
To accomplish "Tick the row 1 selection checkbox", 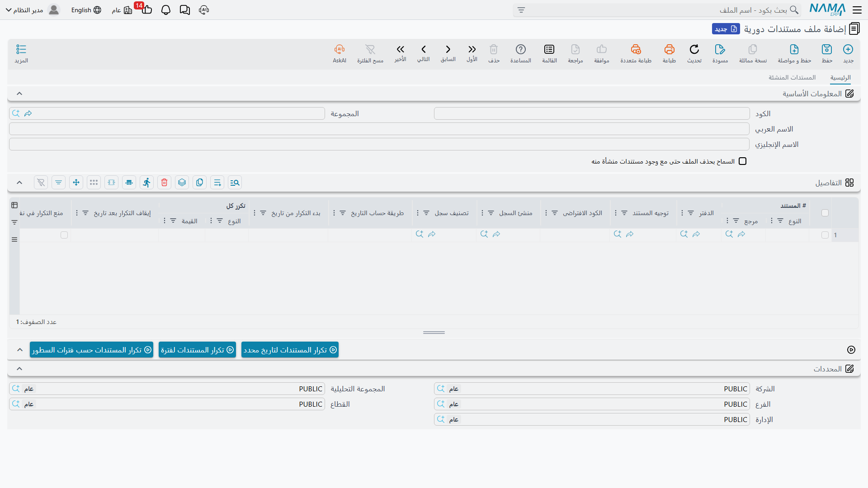I will click(x=825, y=235).
